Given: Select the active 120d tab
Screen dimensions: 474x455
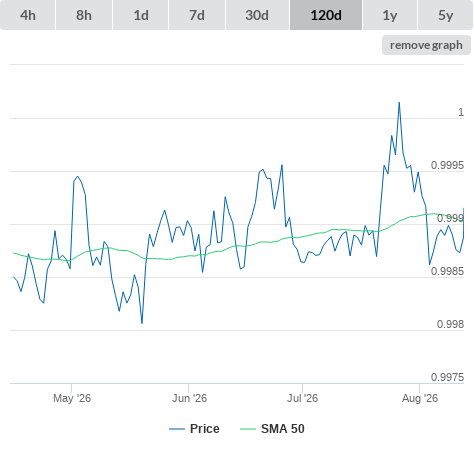Looking at the screenshot, I should tap(326, 15).
